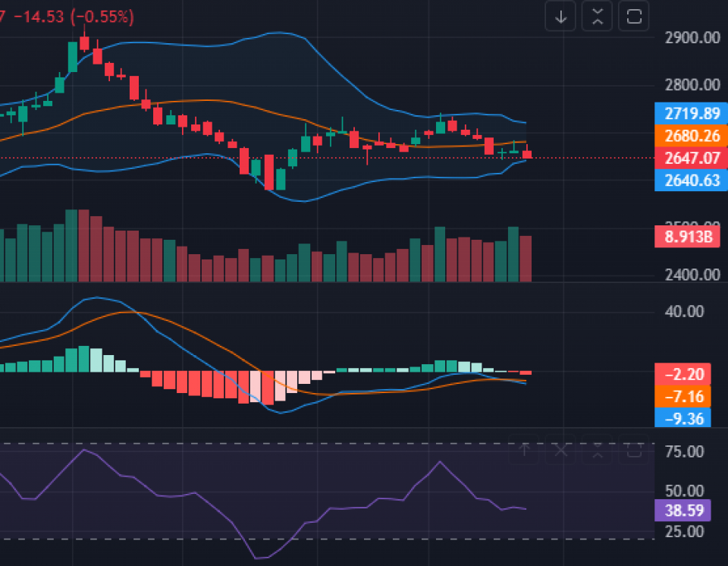This screenshot has height=566, width=728.
Task: Delete the RSI pane with X icon
Action: [561, 450]
